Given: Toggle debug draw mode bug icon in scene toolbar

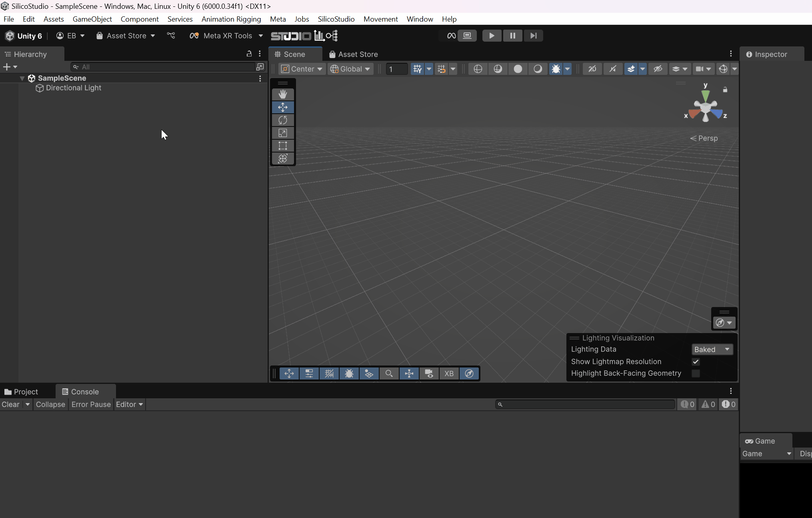Looking at the screenshot, I should (x=556, y=69).
